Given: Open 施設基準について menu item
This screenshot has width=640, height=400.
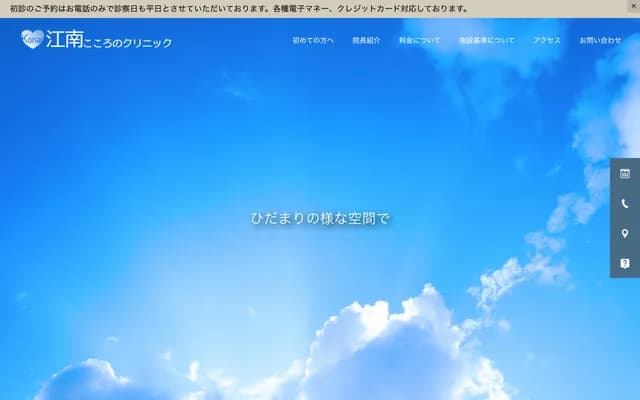Looking at the screenshot, I should point(487,40).
